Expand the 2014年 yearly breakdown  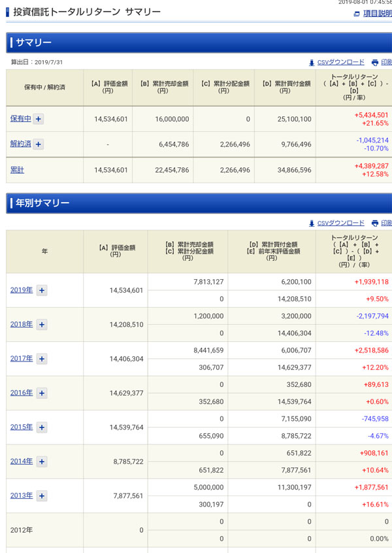(41, 461)
